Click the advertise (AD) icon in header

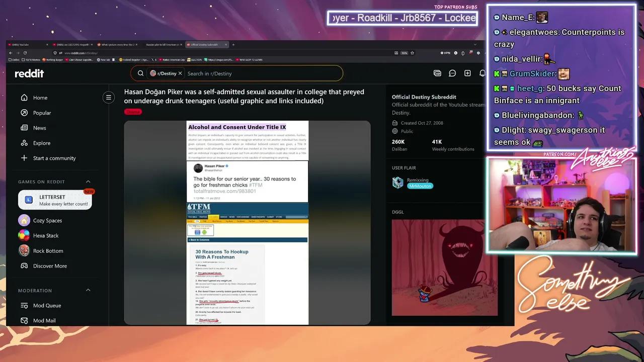tap(437, 73)
